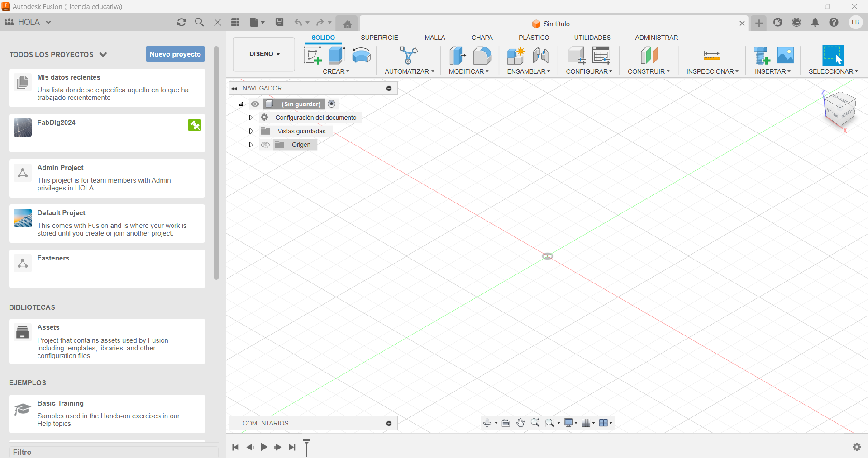The width and height of the screenshot is (868, 458).
Task: Open Mis datos recientes
Action: tap(107, 88)
